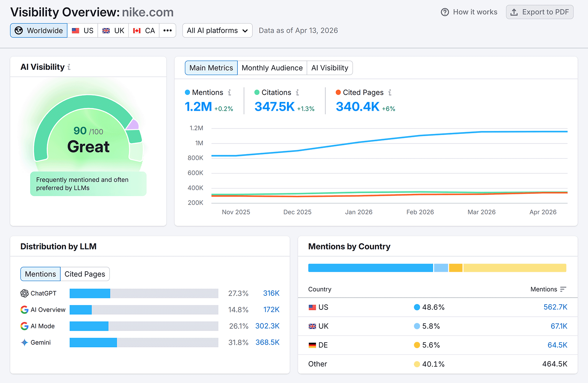
Task: Open the 562.7K US mentions link
Action: click(x=556, y=307)
